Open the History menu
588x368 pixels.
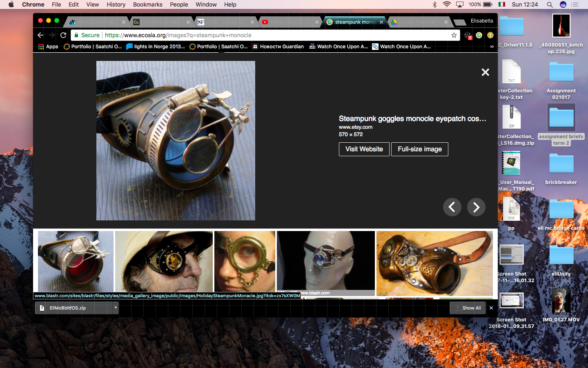(x=116, y=4)
